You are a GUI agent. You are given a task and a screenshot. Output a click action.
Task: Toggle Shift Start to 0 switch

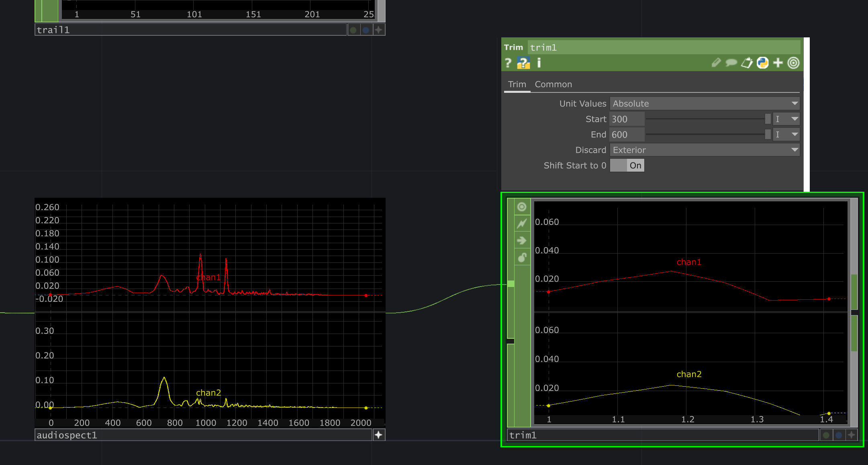tap(627, 166)
